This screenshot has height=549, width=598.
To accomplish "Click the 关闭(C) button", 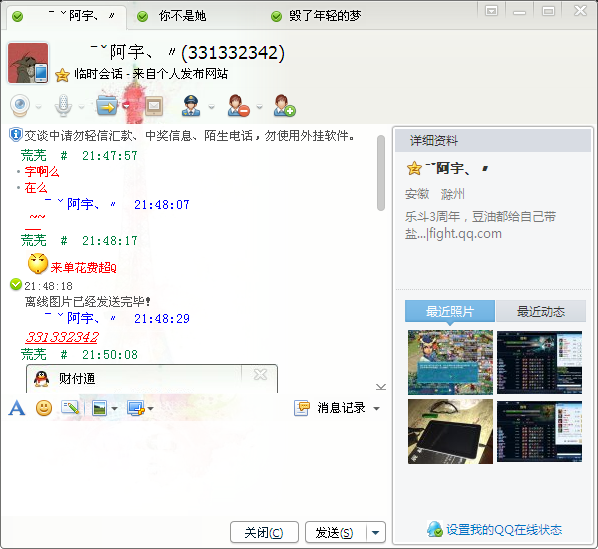I will click(x=264, y=532).
